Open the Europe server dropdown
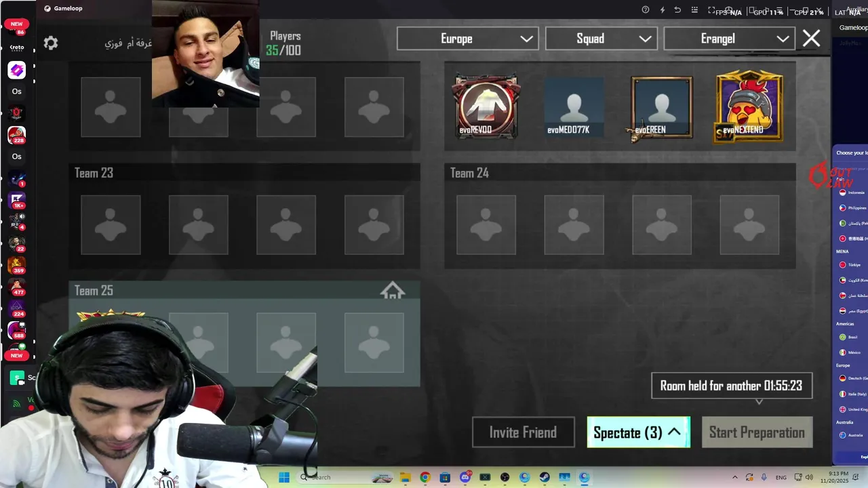This screenshot has width=868, height=488. click(x=468, y=39)
